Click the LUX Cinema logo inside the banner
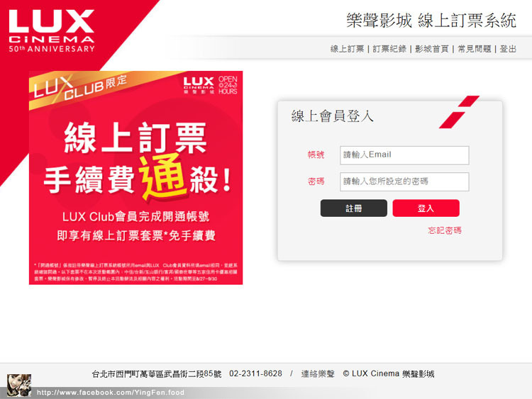 (199, 85)
